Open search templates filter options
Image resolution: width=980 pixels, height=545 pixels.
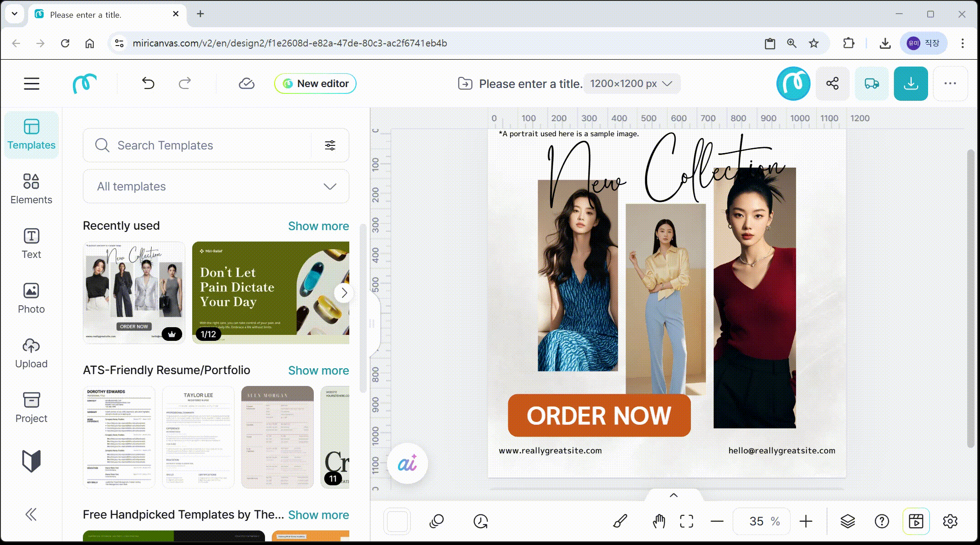pos(330,145)
